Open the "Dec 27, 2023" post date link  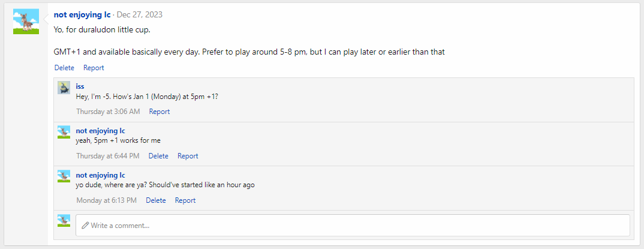pyautogui.click(x=139, y=14)
